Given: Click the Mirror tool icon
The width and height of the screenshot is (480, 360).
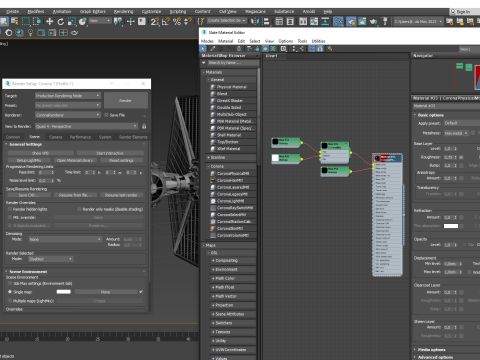Looking at the screenshot, I should (255, 22).
